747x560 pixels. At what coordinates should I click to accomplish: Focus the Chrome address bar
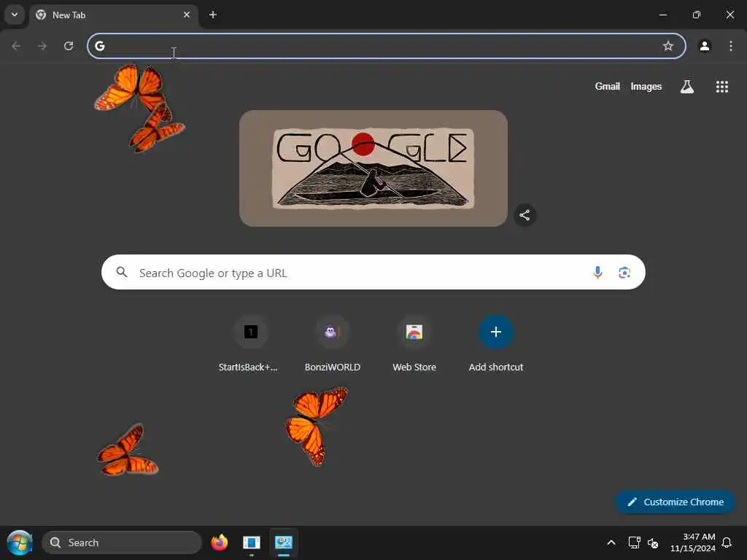[x=387, y=46]
